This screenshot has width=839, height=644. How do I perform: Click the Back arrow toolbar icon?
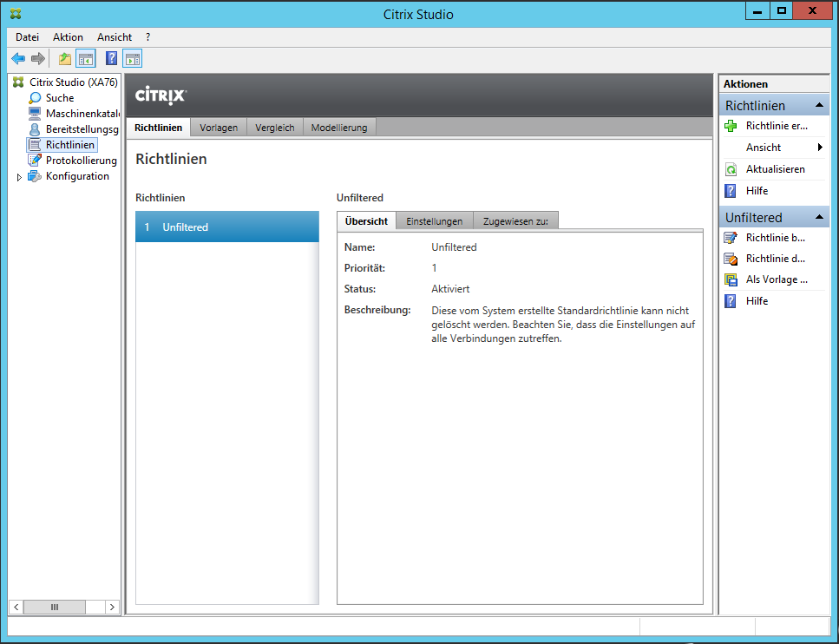(18, 58)
